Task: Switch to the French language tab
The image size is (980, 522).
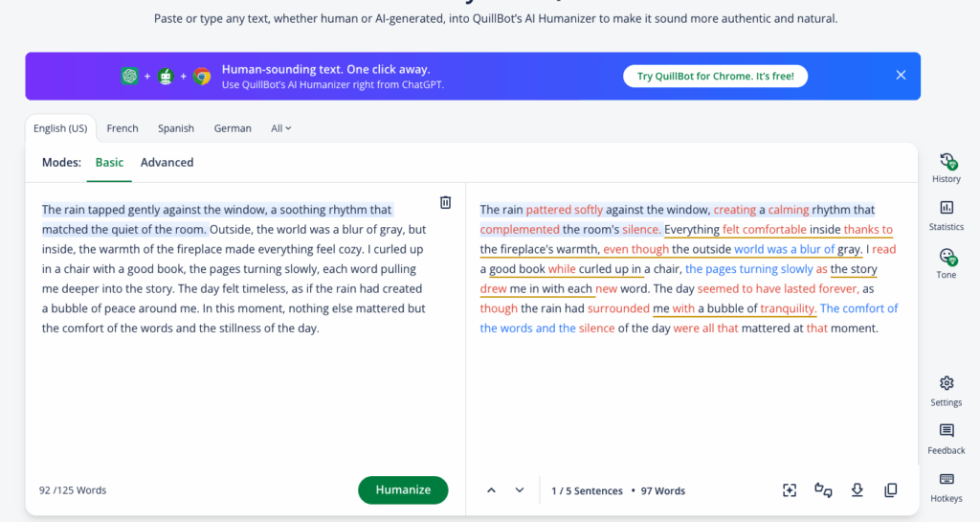Action: click(x=122, y=128)
